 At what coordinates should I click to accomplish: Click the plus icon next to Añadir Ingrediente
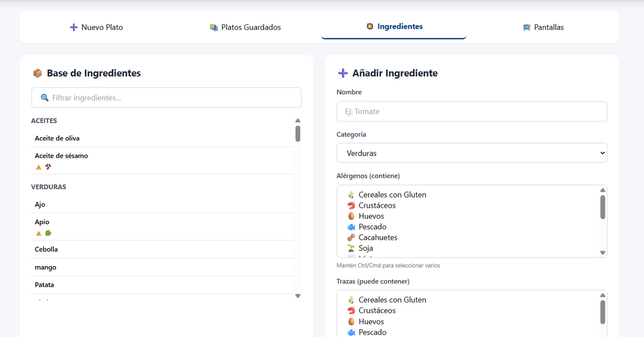[x=343, y=73]
